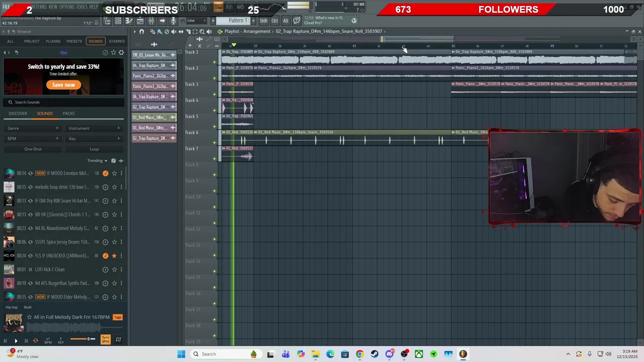The width and height of the screenshot is (644, 362).
Task: Open the Line snap dropdown
Action: click(197, 21)
